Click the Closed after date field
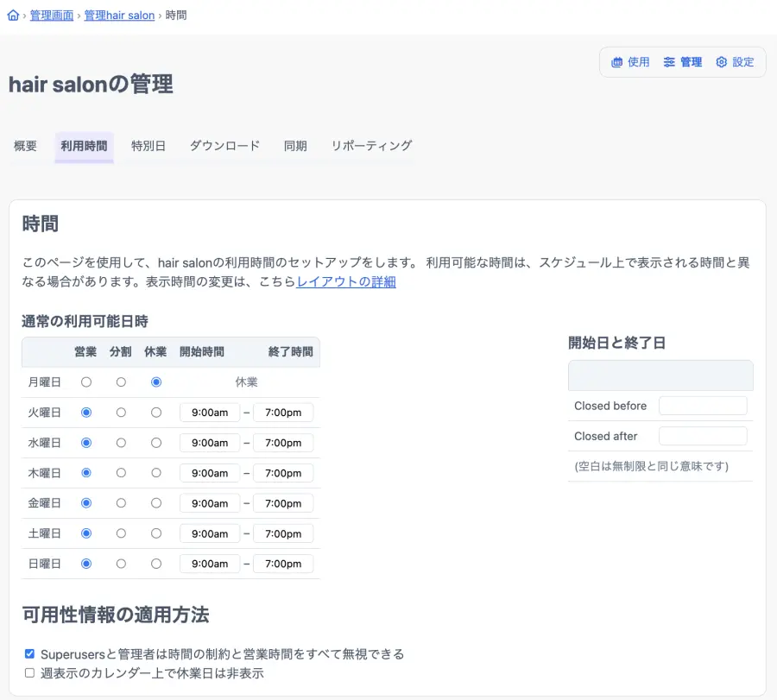777x700 pixels. tap(702, 436)
